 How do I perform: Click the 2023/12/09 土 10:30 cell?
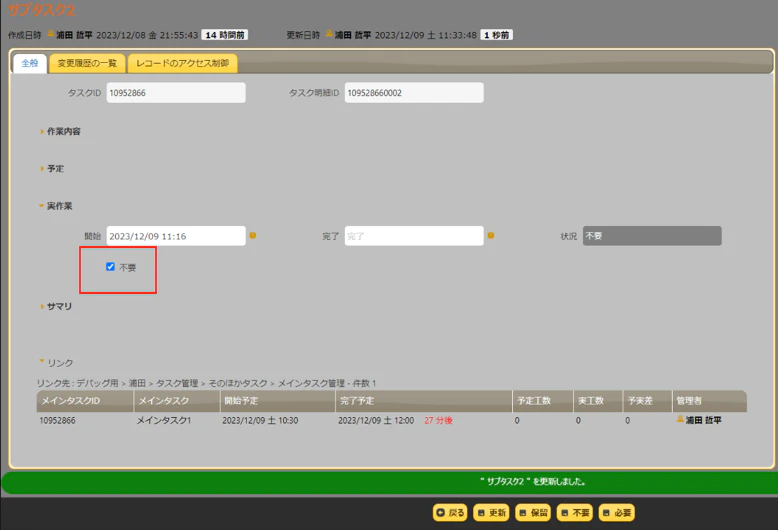(260, 420)
